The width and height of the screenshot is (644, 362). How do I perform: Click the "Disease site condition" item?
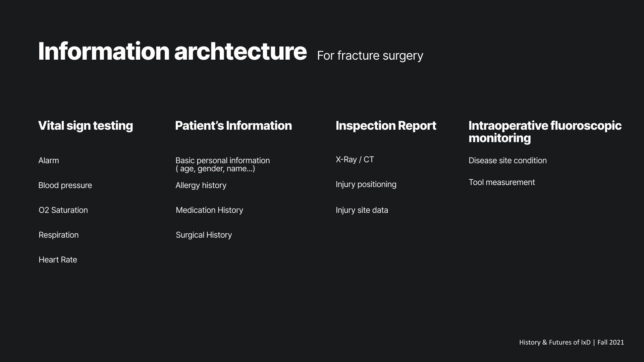click(x=507, y=161)
